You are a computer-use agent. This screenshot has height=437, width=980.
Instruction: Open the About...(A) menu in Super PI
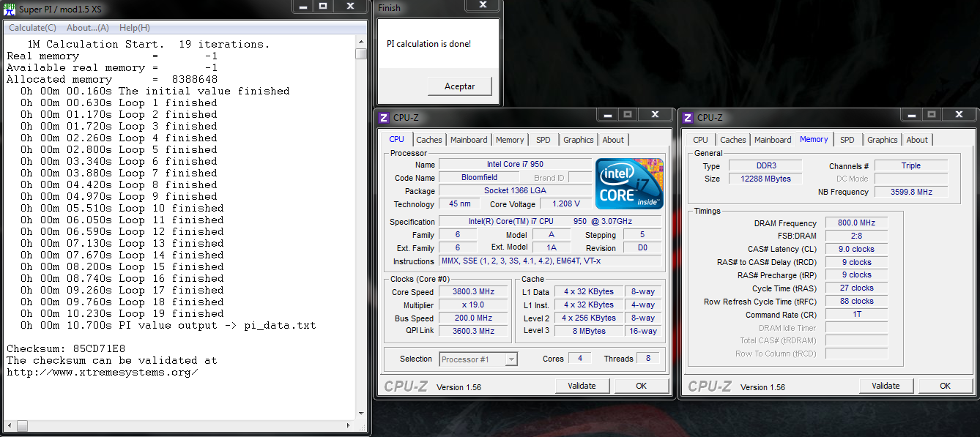pyautogui.click(x=87, y=28)
